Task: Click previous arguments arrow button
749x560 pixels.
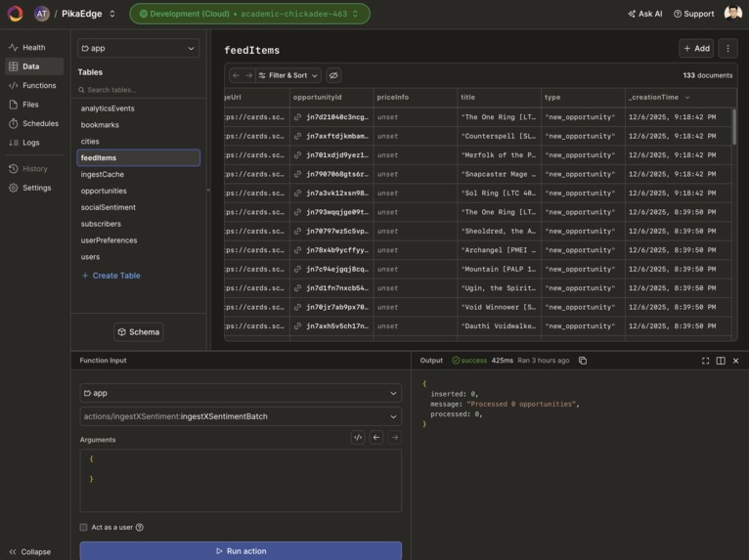Action: pos(376,437)
